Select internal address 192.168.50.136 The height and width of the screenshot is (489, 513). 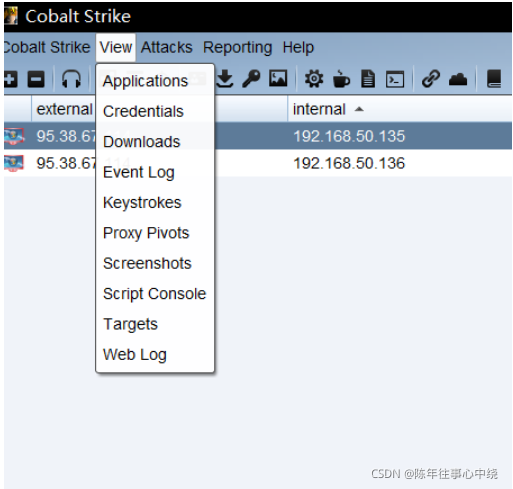coord(349,163)
